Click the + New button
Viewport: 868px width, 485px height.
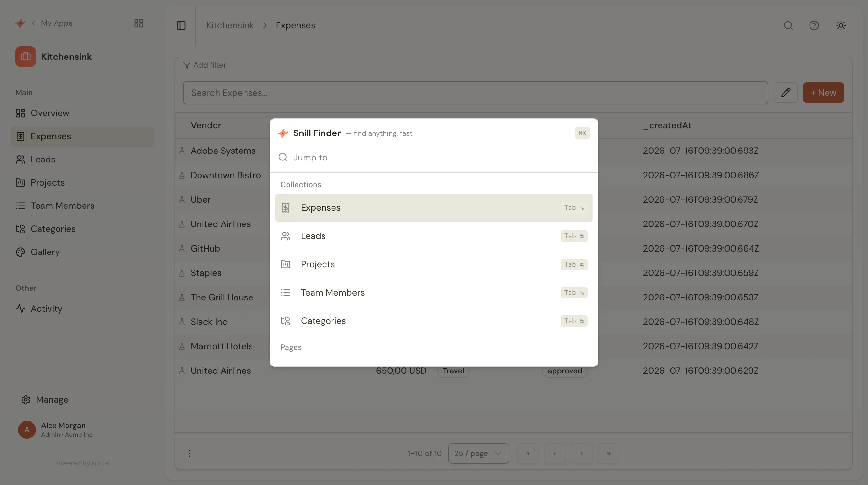coord(823,92)
